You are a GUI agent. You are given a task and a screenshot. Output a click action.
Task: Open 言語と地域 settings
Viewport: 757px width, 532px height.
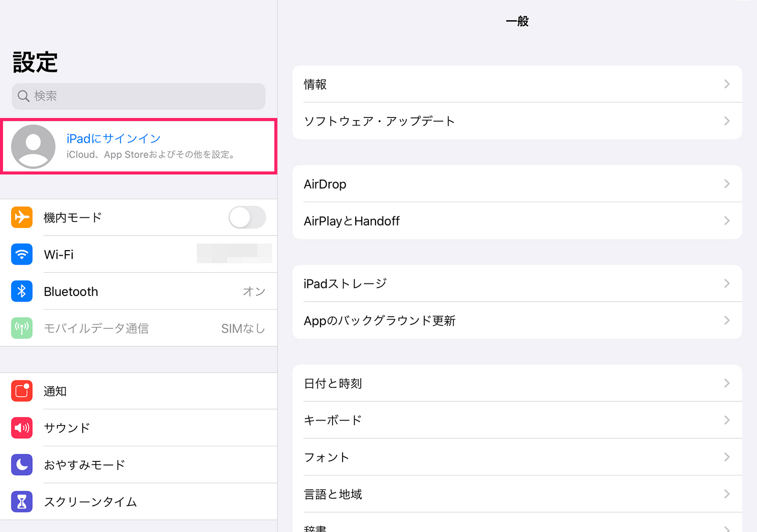pyautogui.click(x=517, y=494)
